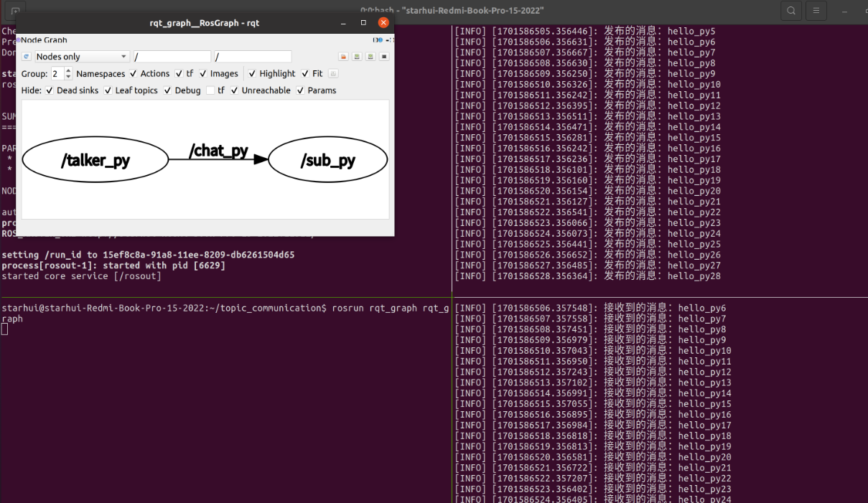
Task: Minimize the rqt_graph window
Action: coord(343,23)
